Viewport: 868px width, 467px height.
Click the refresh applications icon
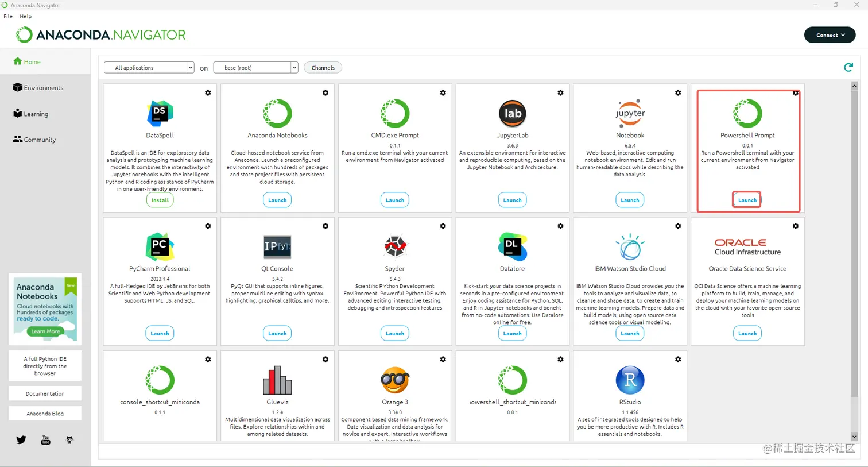click(848, 67)
